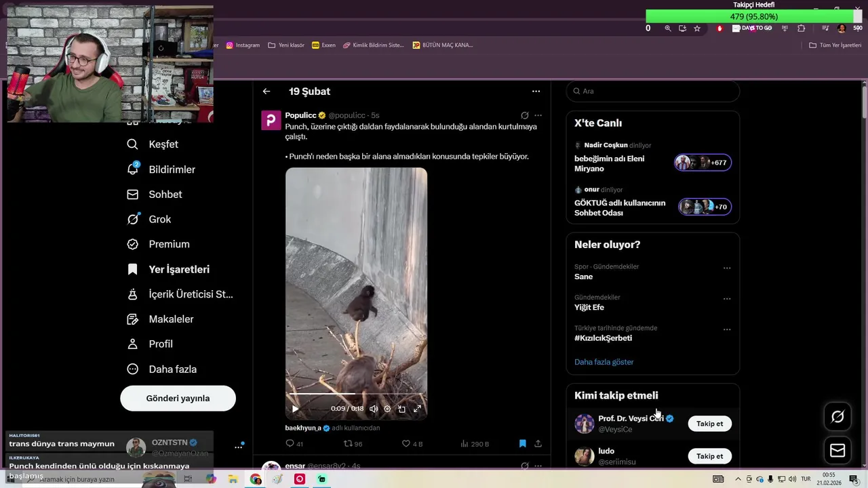Open #KızılcıkŞerbeti trend
Screen dimensions: 868x488
point(603,338)
